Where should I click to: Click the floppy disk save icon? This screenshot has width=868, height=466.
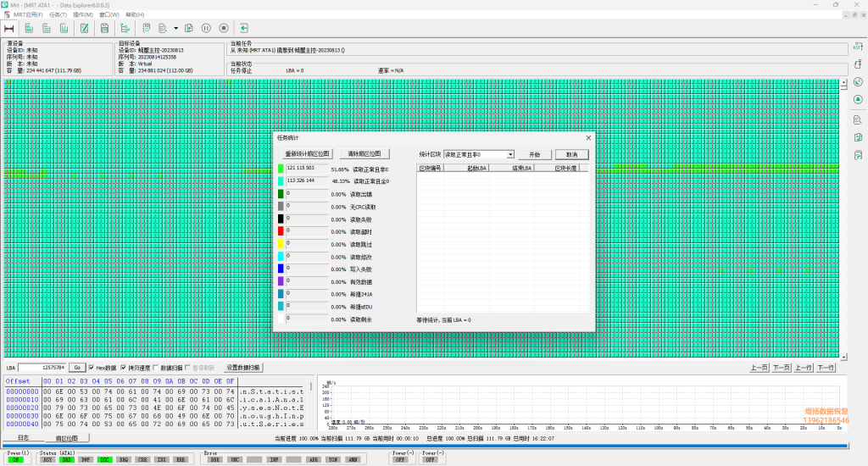coord(104,28)
